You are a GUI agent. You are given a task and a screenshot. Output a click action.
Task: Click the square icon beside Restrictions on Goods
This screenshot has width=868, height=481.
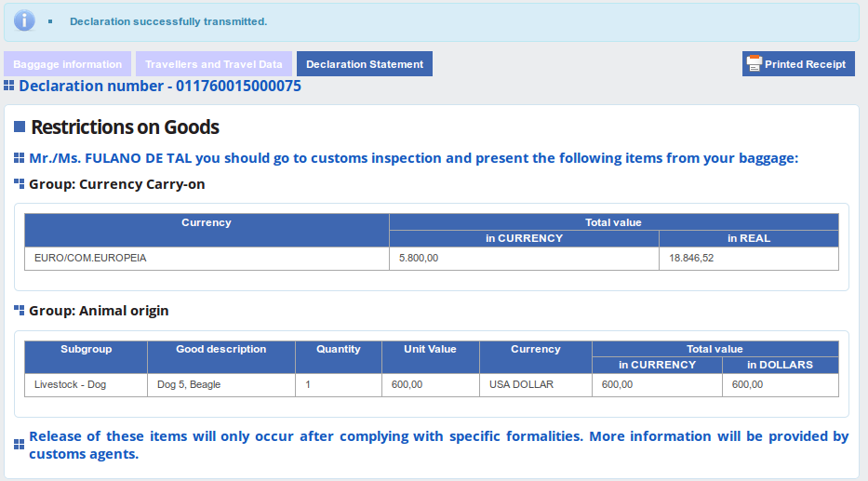tap(19, 127)
